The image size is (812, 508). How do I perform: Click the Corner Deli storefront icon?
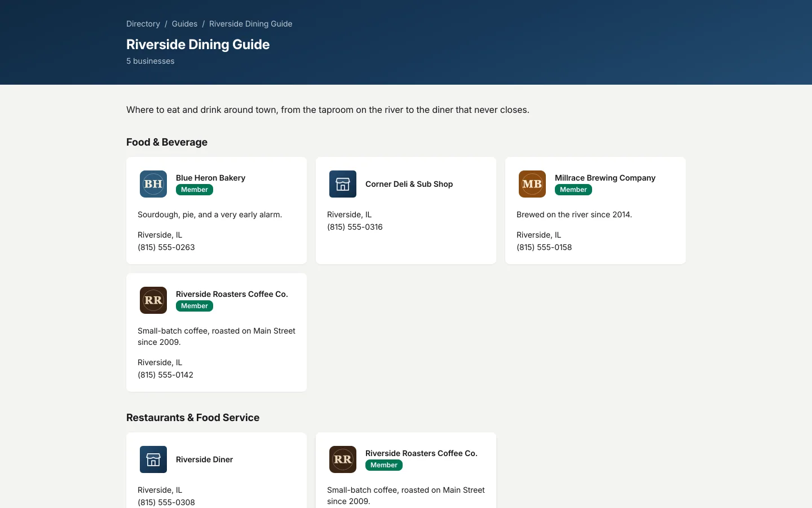point(343,184)
